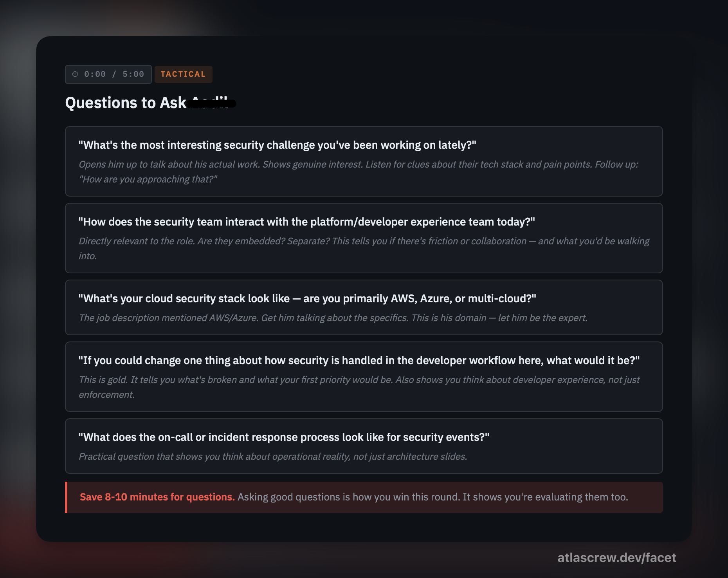This screenshot has height=578, width=728.
Task: Click the red 'Save 8-10 minutes for questions' text
Action: (157, 497)
